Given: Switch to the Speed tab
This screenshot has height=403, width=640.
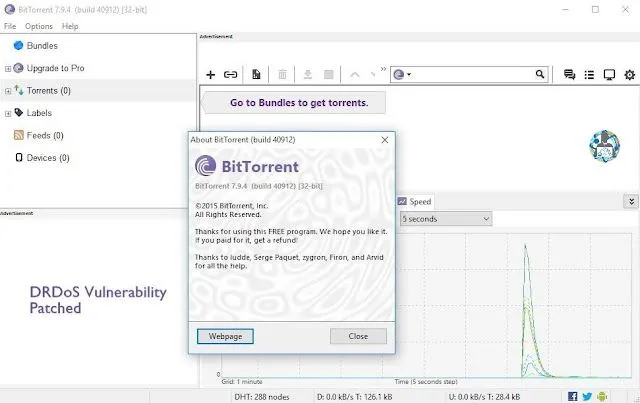Looking at the screenshot, I should click(415, 201).
